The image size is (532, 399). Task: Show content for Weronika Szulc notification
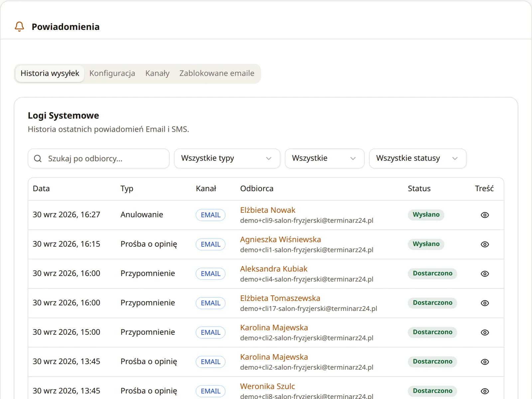[485, 391]
